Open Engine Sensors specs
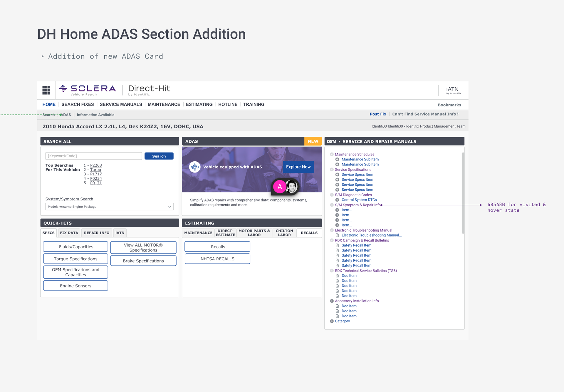Viewport: 564px width, 392px height. pos(76,286)
